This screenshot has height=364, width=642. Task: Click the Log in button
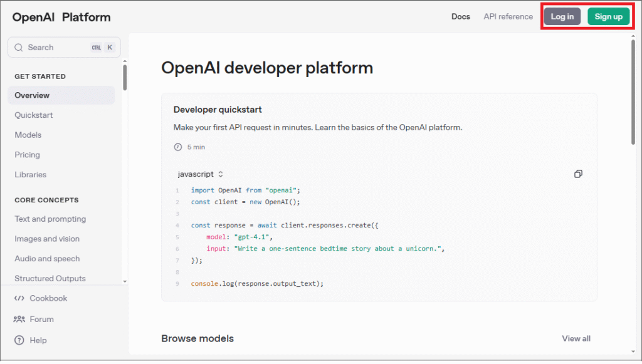pos(562,17)
